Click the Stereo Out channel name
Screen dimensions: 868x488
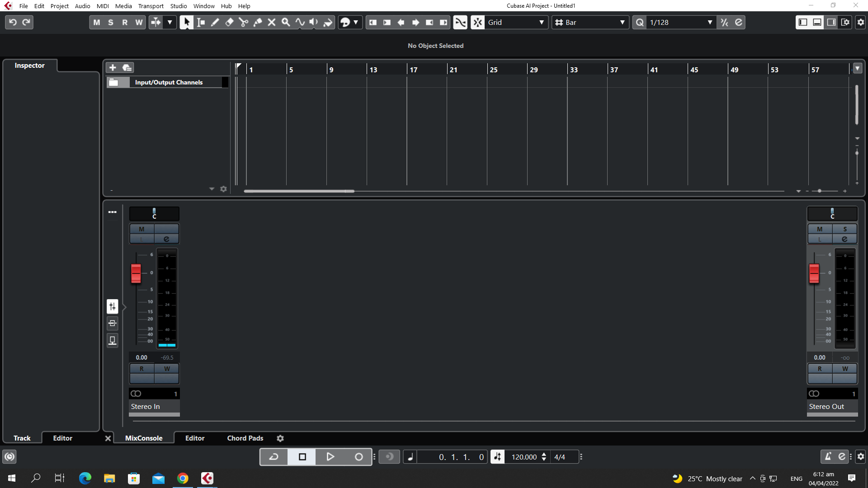click(826, 406)
